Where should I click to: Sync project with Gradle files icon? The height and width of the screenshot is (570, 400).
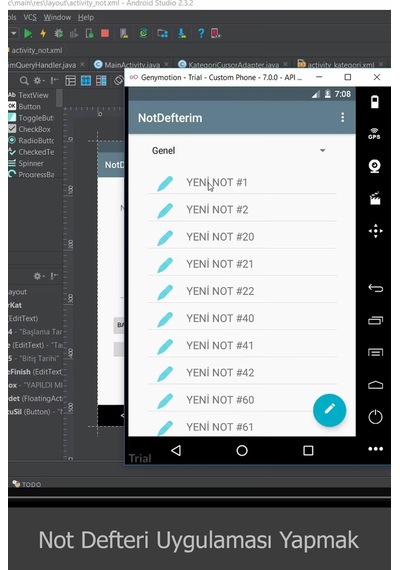[144, 33]
